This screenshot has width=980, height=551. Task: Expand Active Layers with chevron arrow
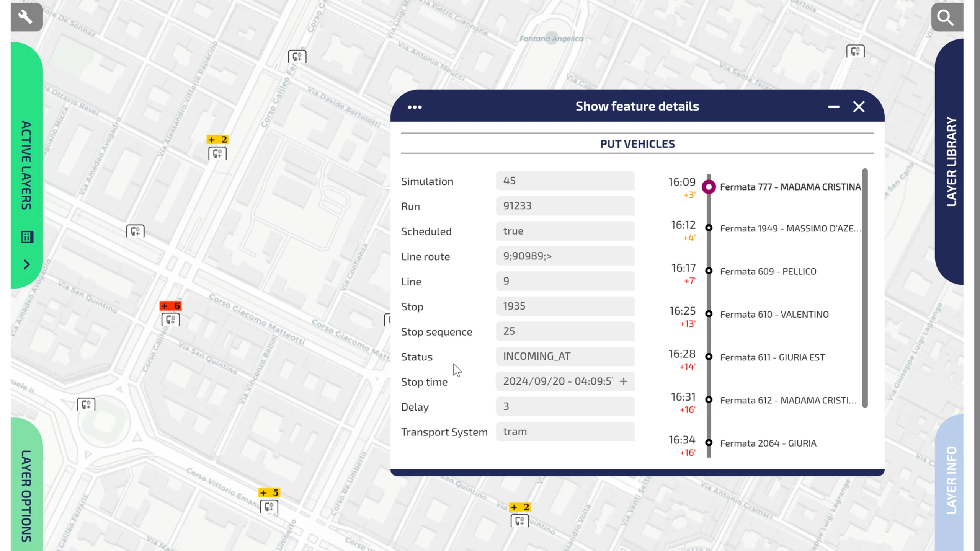point(26,265)
